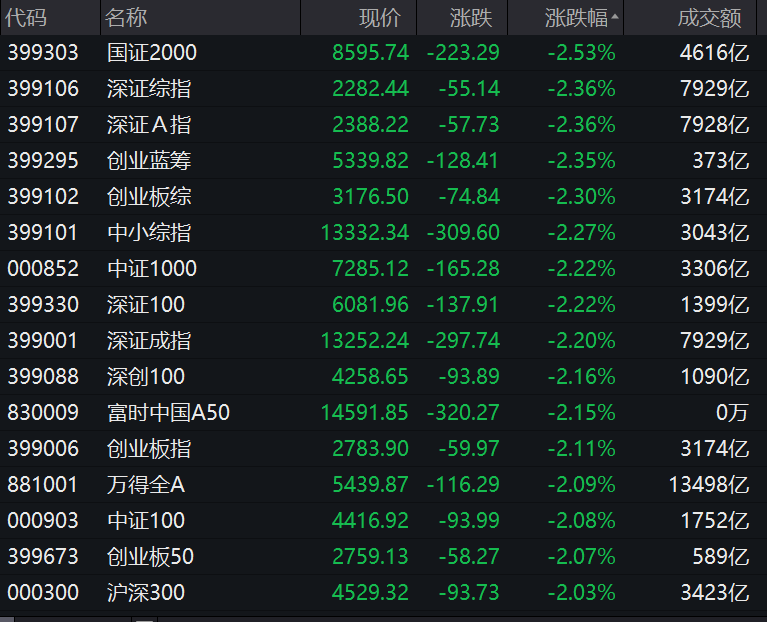Click the 创业板50 row
Viewport: 767px width, 622px height.
pos(151,557)
